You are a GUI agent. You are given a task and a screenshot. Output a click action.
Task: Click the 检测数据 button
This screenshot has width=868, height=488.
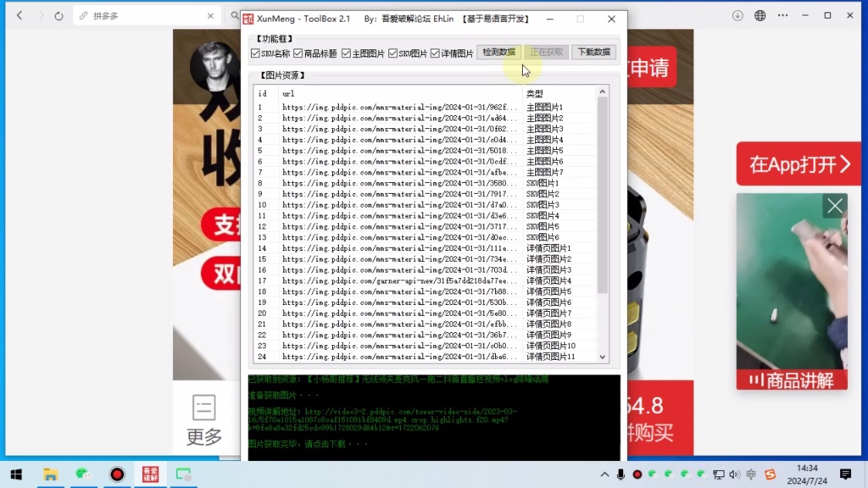pyautogui.click(x=498, y=52)
